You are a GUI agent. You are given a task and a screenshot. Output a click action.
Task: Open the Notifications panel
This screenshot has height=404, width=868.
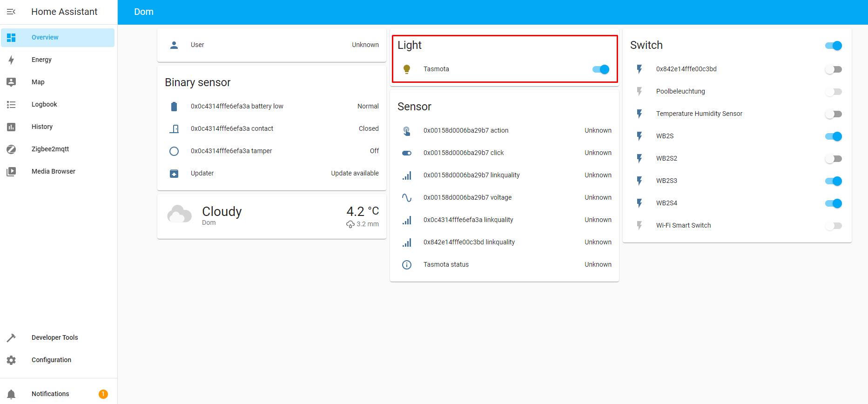[58, 394]
